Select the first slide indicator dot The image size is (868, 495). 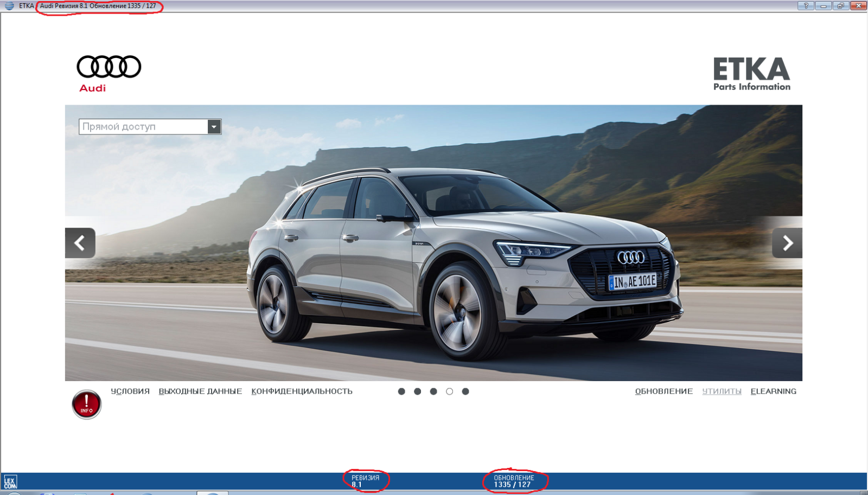(x=401, y=391)
